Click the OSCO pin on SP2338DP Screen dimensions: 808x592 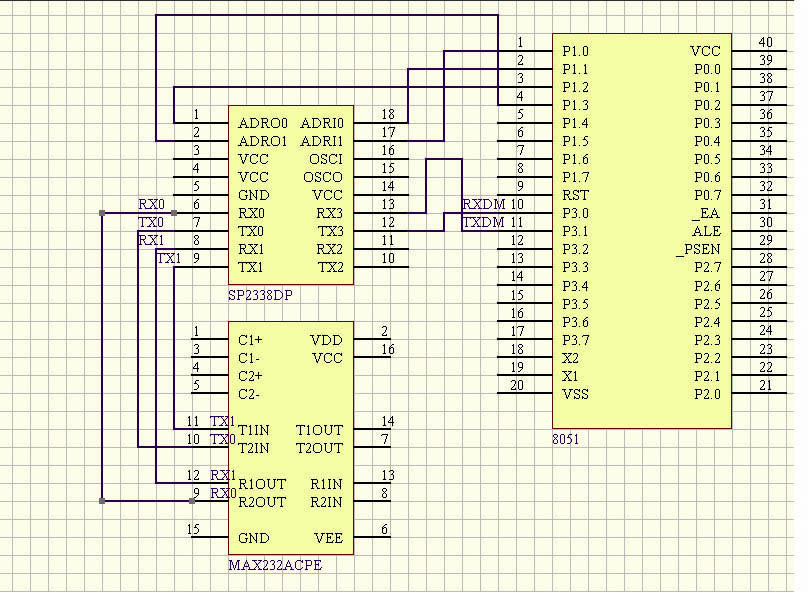[323, 177]
